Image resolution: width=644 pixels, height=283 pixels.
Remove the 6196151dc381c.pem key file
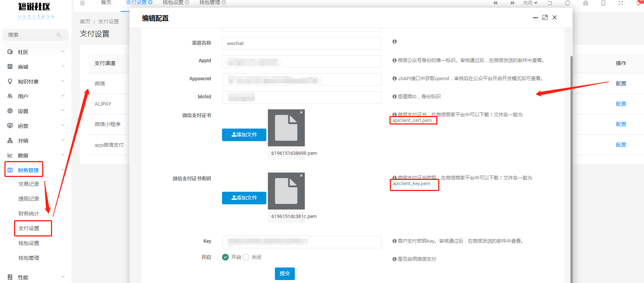click(x=301, y=175)
